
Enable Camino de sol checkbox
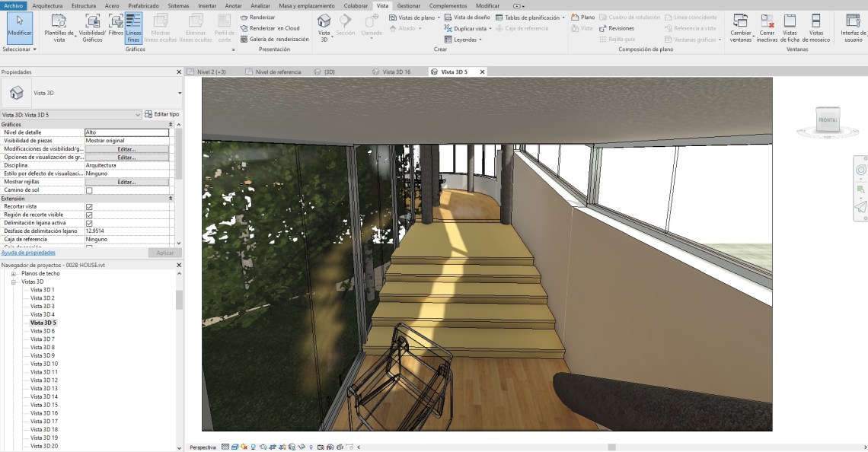tap(89, 190)
